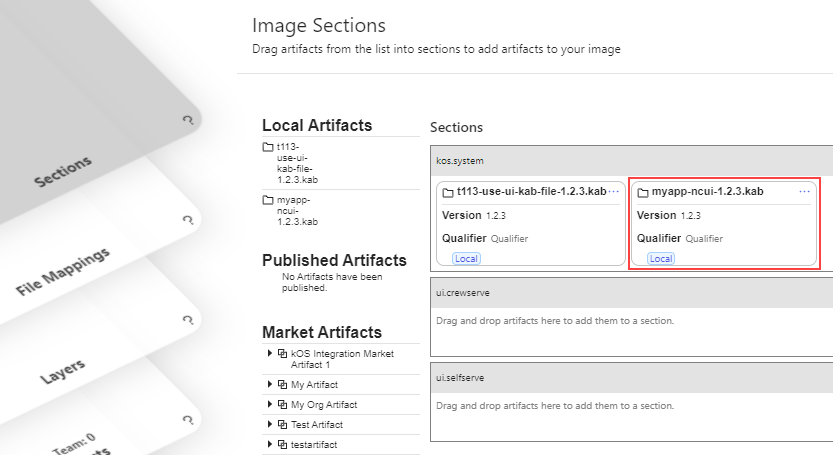
Task: Click the package icon next to My Org Artifact
Action: tap(283, 405)
